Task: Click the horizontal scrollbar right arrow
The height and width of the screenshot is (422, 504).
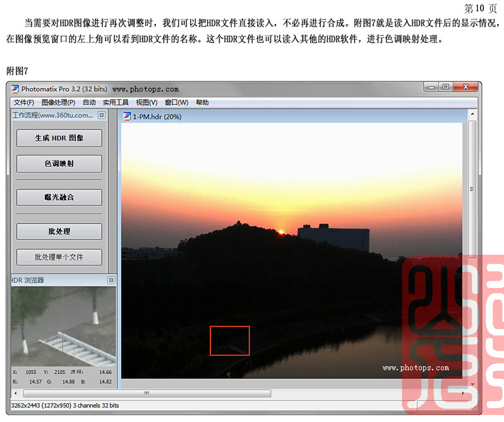Action: pyautogui.click(x=463, y=394)
